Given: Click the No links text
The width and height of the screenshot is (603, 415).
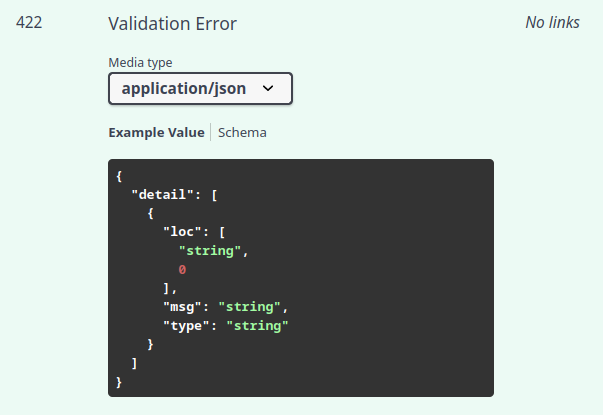Looking at the screenshot, I should [x=552, y=22].
